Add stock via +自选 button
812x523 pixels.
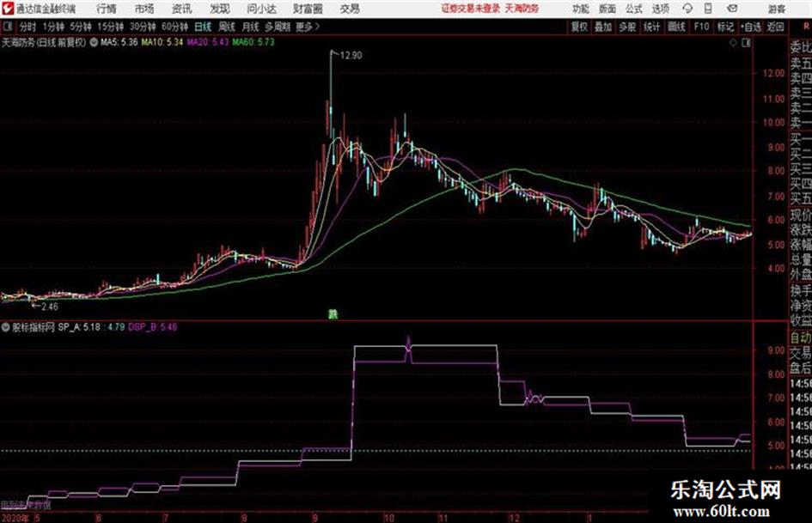tap(750, 27)
